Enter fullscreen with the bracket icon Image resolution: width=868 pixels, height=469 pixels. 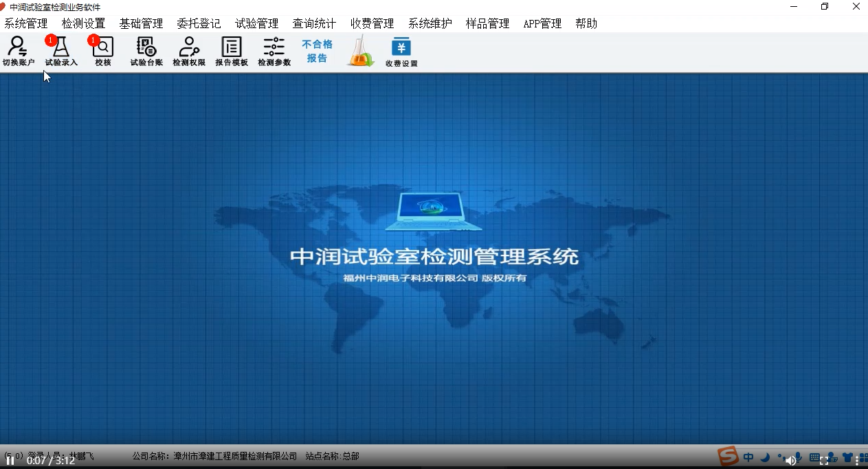point(824,461)
